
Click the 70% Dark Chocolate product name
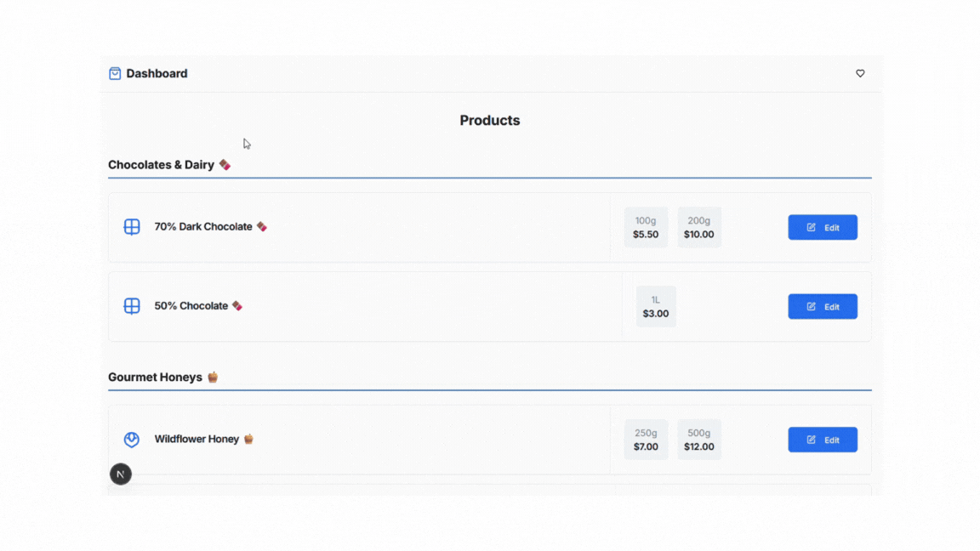point(203,227)
